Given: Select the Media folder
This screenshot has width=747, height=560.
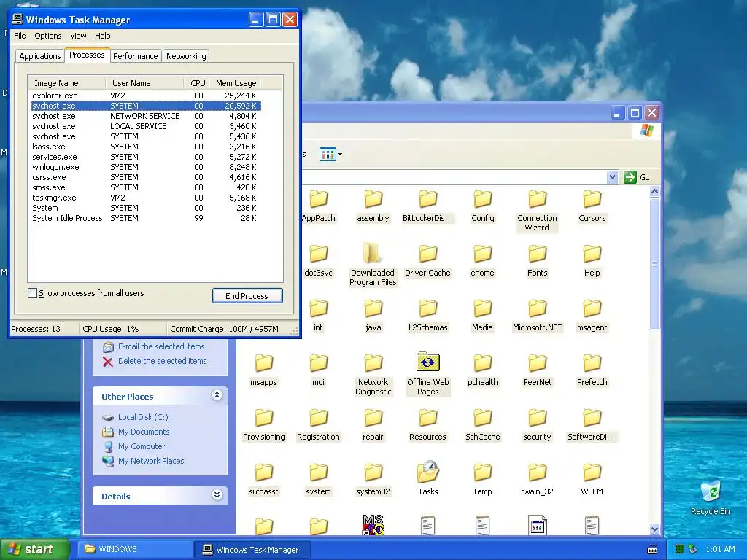Looking at the screenshot, I should coord(483,316).
